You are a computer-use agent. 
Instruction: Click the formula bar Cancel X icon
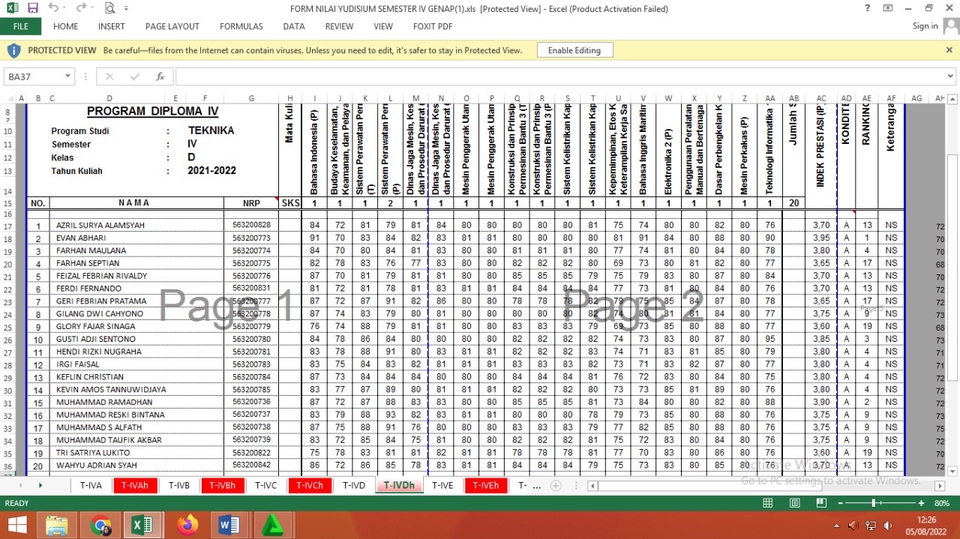coord(110,77)
